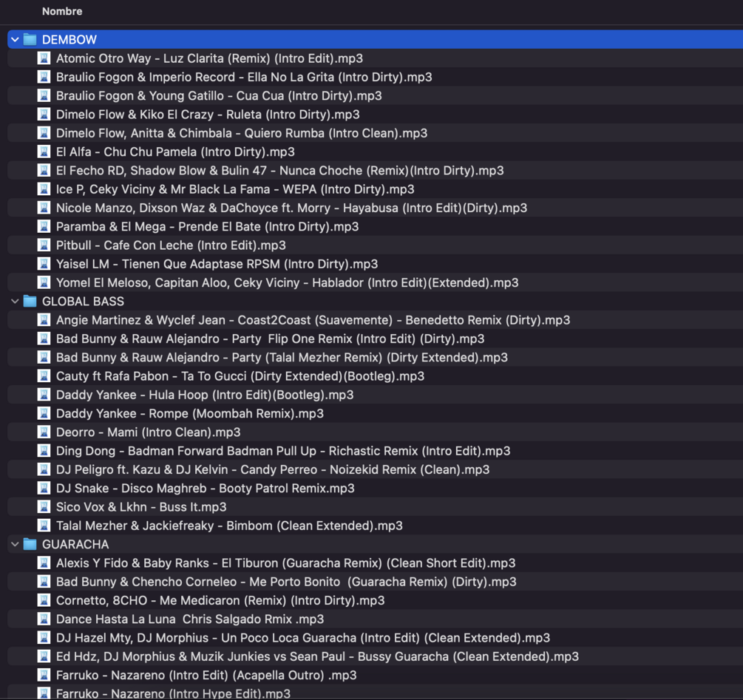Click the DEMBOW folder icon

[30, 39]
